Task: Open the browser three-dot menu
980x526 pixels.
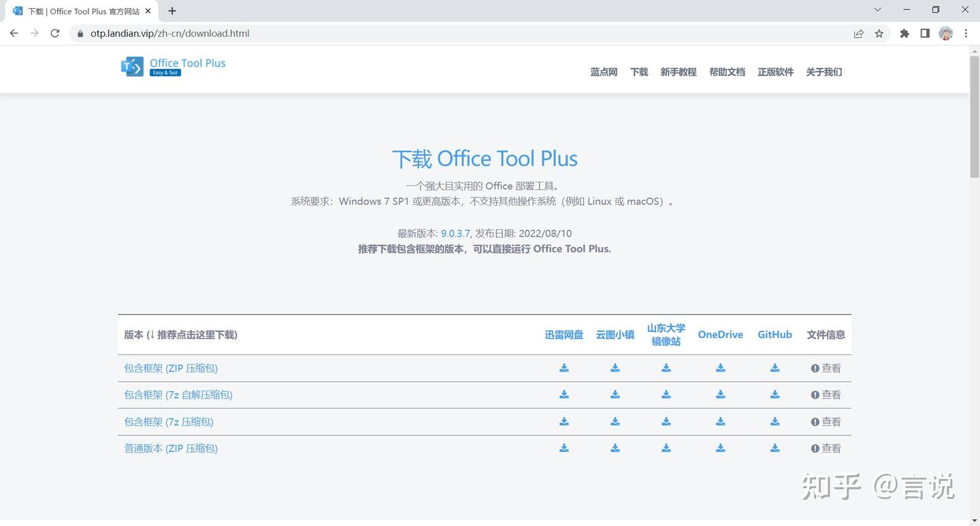Action: pos(966,33)
